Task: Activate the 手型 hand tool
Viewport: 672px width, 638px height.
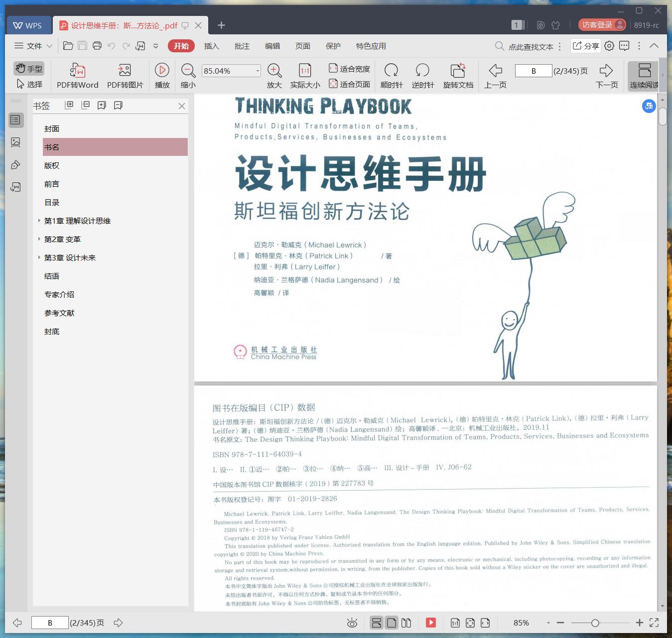Action: 29,69
